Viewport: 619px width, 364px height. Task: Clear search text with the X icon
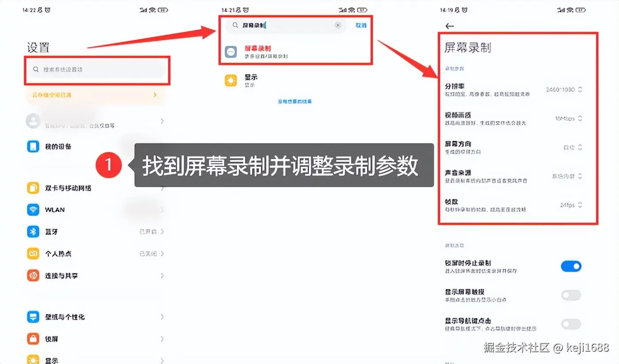(x=338, y=25)
